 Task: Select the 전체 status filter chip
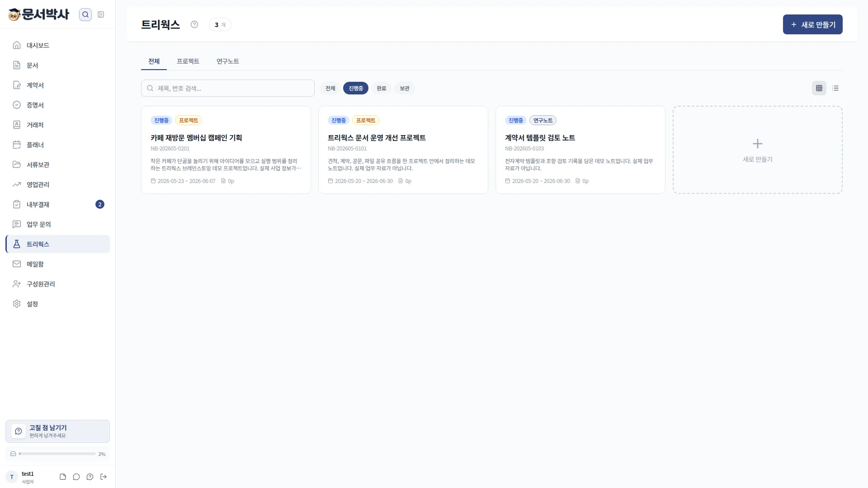click(x=330, y=88)
